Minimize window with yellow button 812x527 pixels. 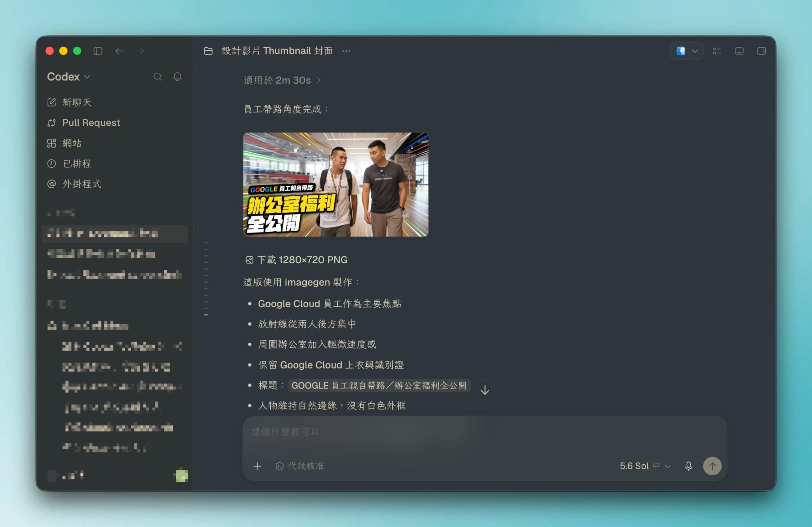[63, 51]
